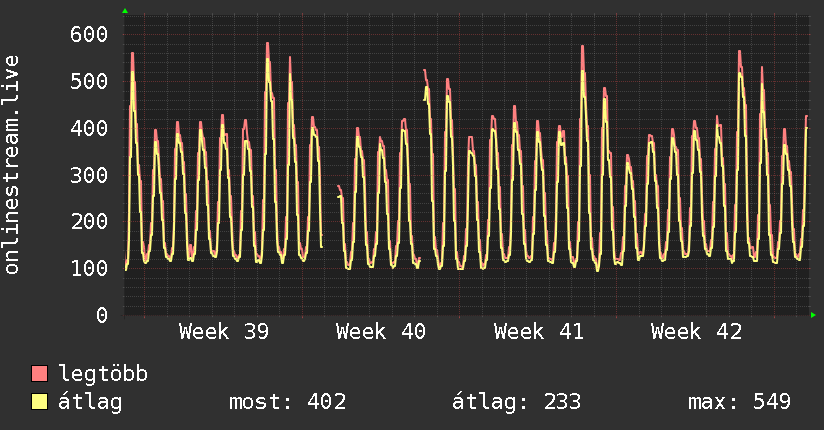Click the 100 y-axis tick label
Image resolution: width=824 pixels, height=430 pixels.
click(x=89, y=269)
